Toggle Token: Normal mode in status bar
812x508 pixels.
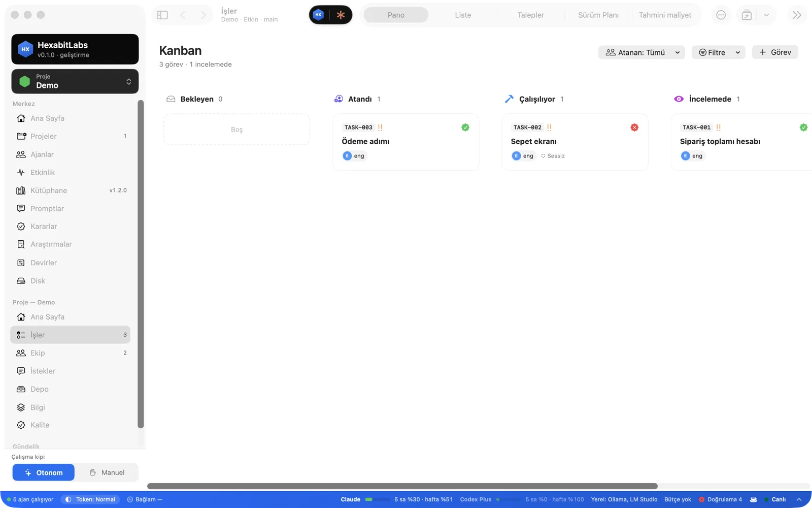tap(90, 499)
